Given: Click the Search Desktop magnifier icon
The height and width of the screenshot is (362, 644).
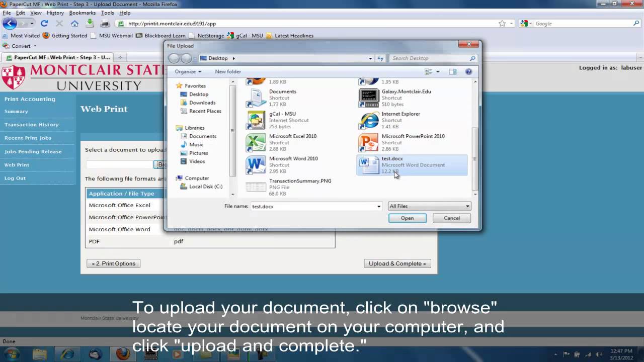Looking at the screenshot, I should pos(472,58).
